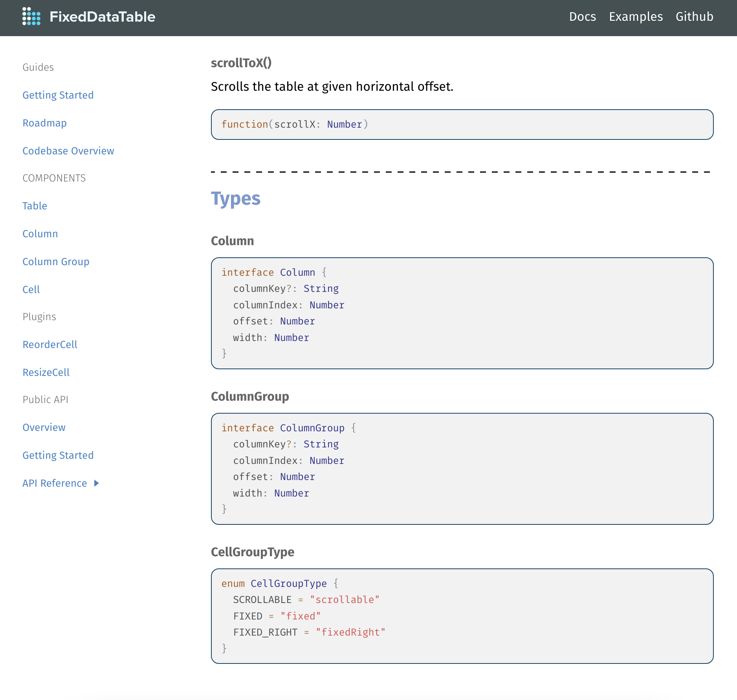The width and height of the screenshot is (737, 700).
Task: Go to the Examples page
Action: [x=636, y=16]
